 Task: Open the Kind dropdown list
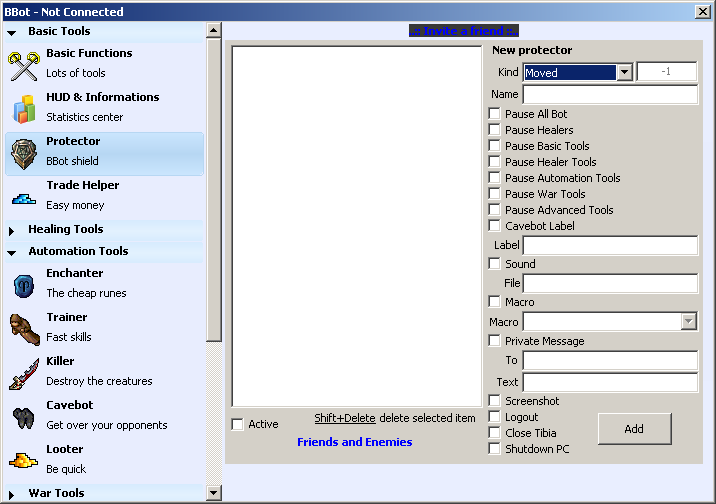point(624,72)
